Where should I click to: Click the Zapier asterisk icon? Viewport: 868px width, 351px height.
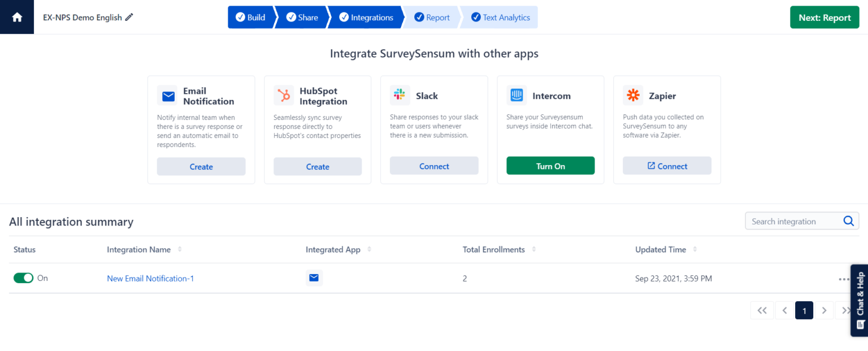point(633,96)
